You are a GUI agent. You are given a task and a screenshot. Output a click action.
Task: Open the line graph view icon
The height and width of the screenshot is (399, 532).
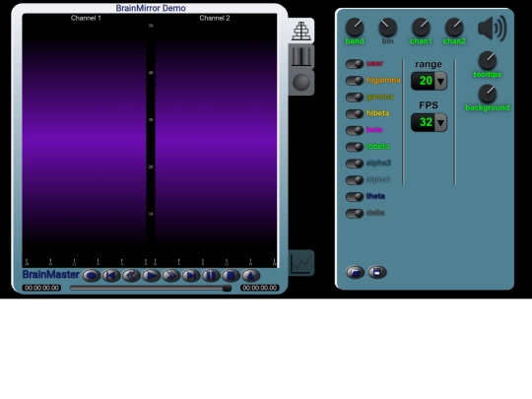tap(301, 263)
